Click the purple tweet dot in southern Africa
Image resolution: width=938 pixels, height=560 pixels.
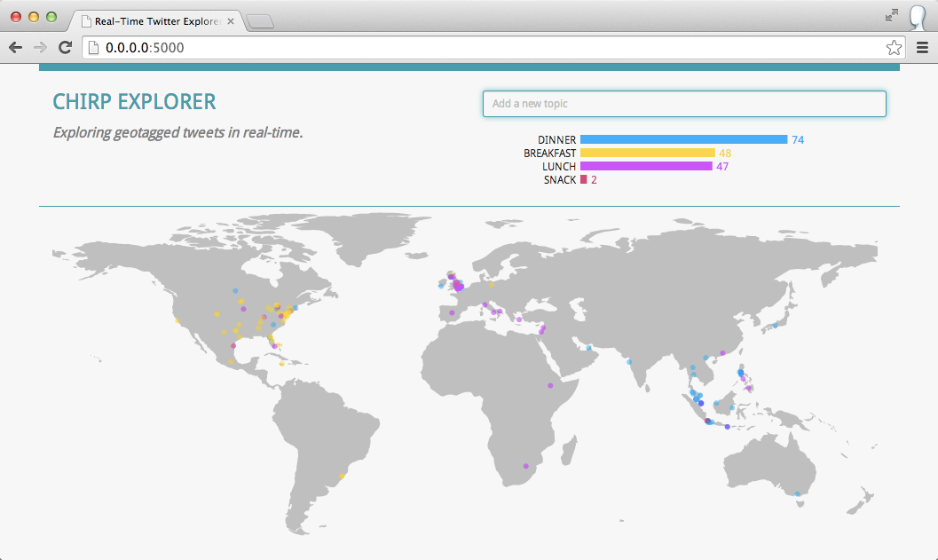(x=526, y=466)
